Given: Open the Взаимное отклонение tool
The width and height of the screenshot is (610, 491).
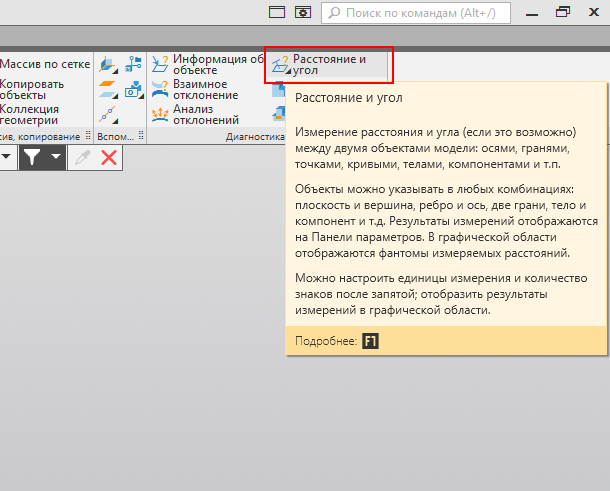Looking at the screenshot, I should coord(195,89).
